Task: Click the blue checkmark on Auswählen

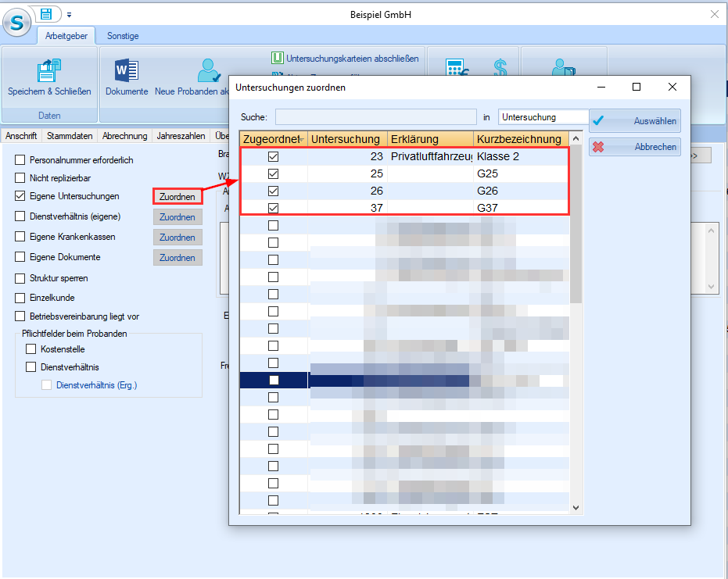Action: click(x=598, y=120)
